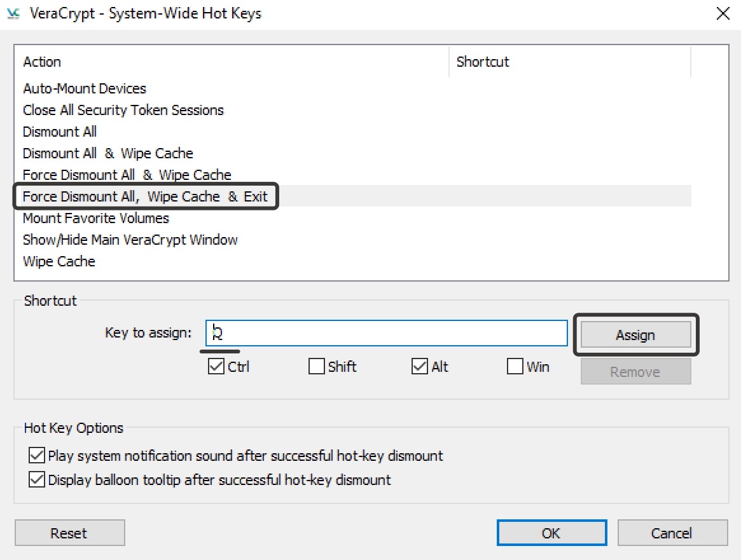
Task: Uncheck the Alt modifier checkbox
Action: coord(420,367)
